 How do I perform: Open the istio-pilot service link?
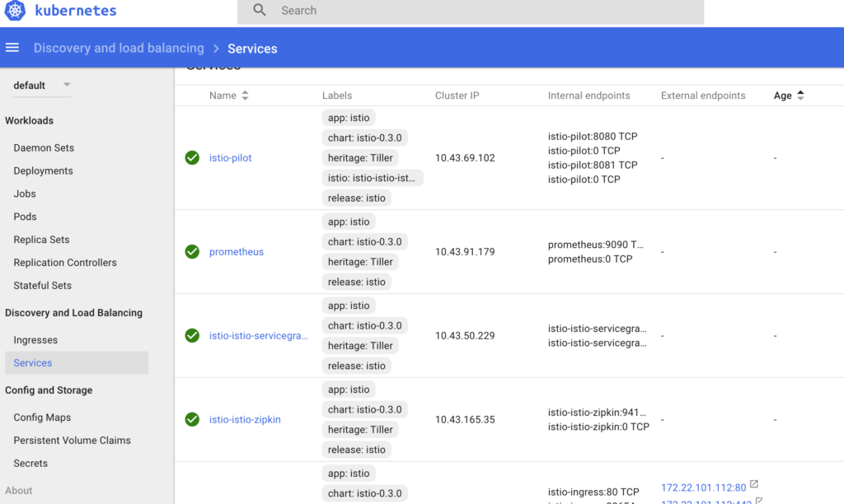point(230,158)
